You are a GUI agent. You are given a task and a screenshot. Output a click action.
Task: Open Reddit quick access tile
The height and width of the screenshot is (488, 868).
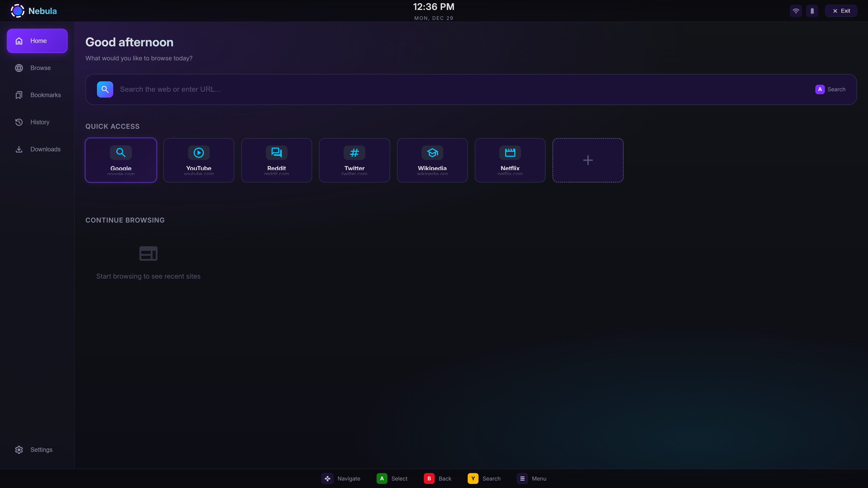(276, 160)
